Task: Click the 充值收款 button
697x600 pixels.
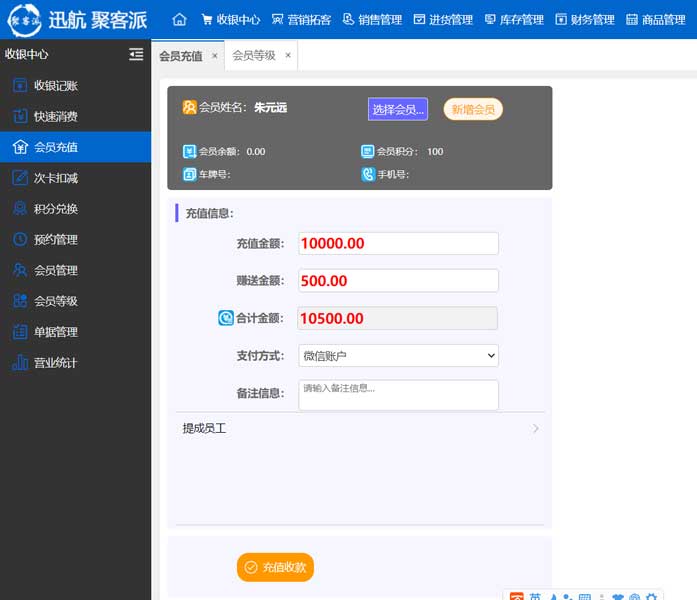Action: pyautogui.click(x=275, y=567)
